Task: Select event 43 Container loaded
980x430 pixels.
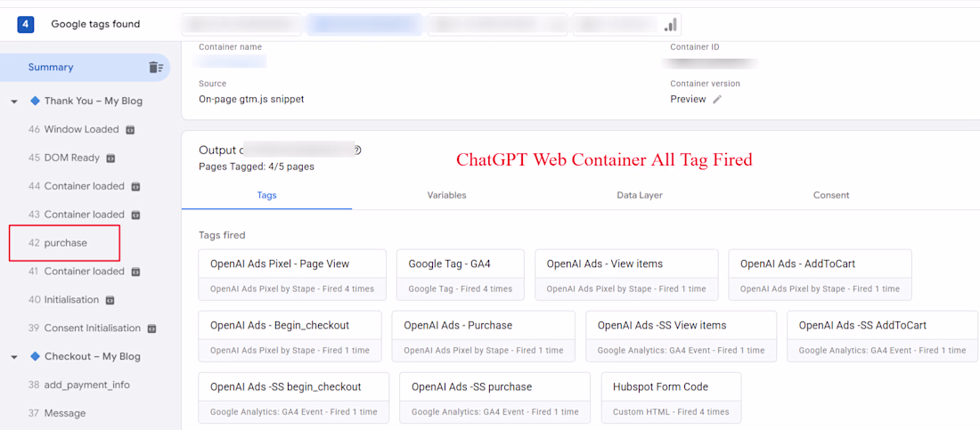Action: coord(77,215)
